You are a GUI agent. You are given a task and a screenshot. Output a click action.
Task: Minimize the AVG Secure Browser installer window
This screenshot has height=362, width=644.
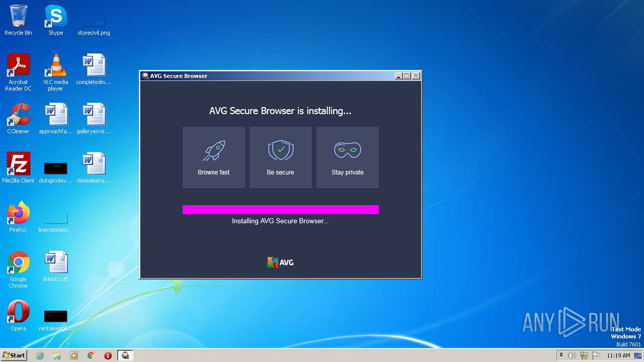(x=398, y=76)
